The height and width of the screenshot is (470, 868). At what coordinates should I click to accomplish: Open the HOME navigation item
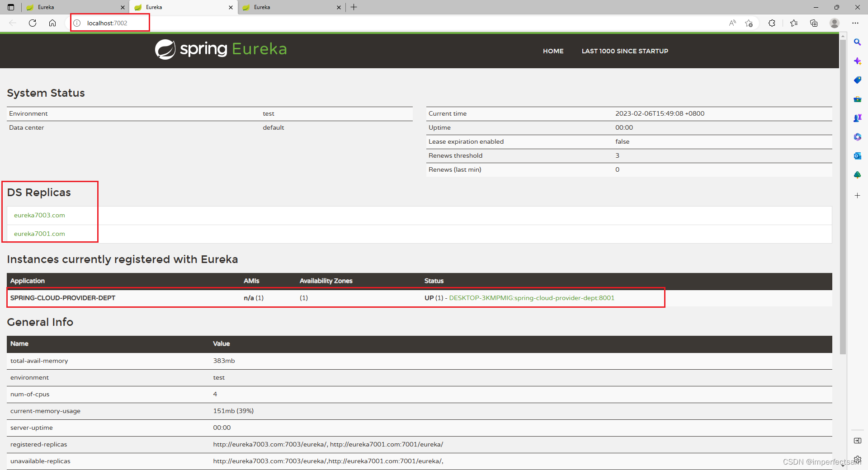(x=553, y=51)
